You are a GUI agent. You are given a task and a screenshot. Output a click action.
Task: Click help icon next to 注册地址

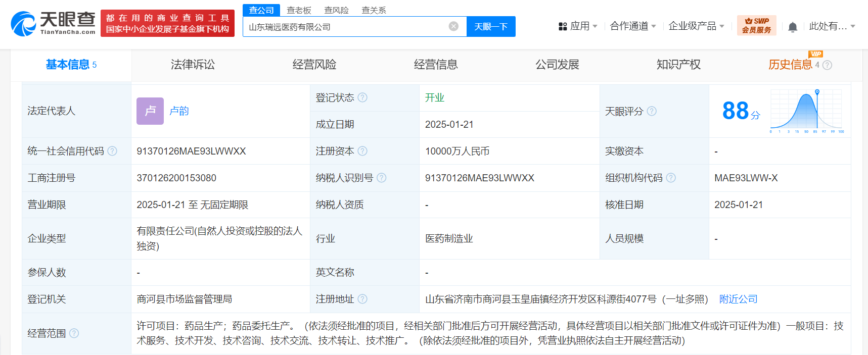[x=362, y=299]
